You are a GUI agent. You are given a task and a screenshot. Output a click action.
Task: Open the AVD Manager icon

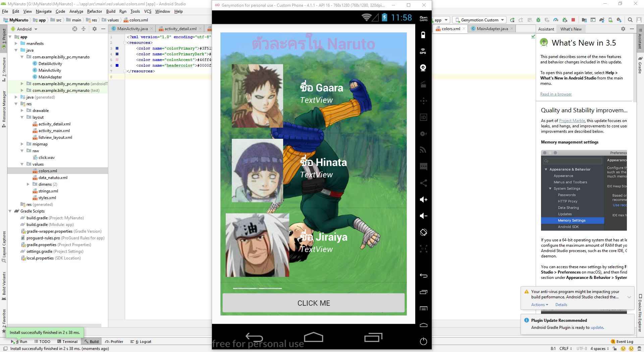click(610, 20)
